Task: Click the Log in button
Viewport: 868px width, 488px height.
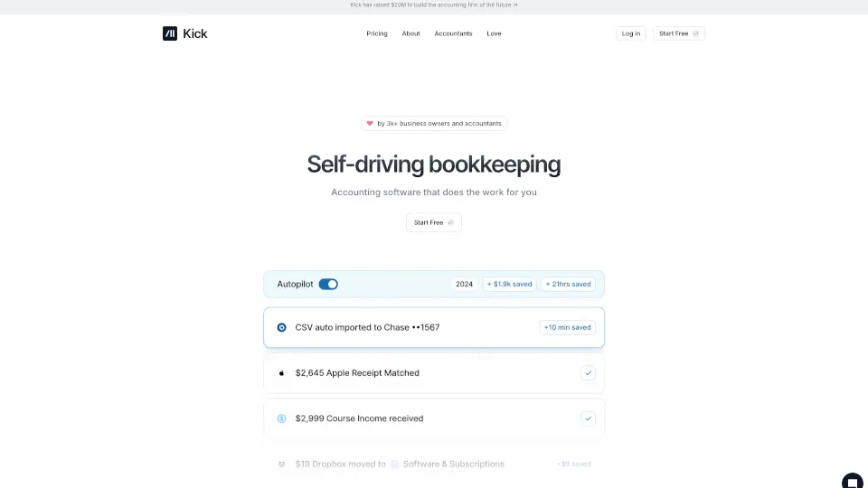Action: click(x=631, y=33)
